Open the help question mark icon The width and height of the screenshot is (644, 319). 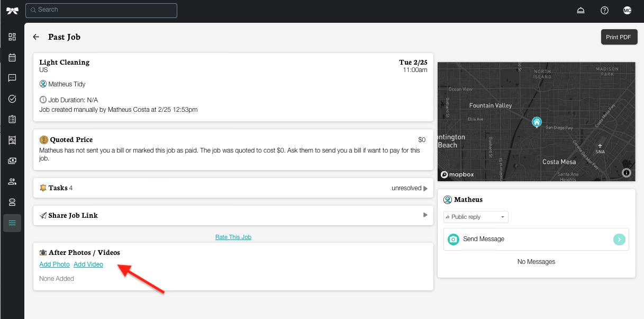click(604, 11)
